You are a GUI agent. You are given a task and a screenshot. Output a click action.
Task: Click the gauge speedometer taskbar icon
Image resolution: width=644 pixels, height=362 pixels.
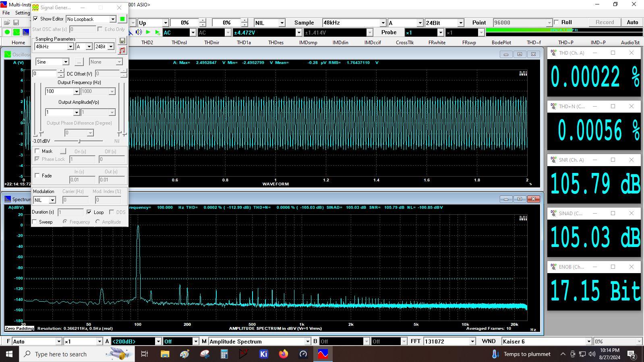click(303, 354)
